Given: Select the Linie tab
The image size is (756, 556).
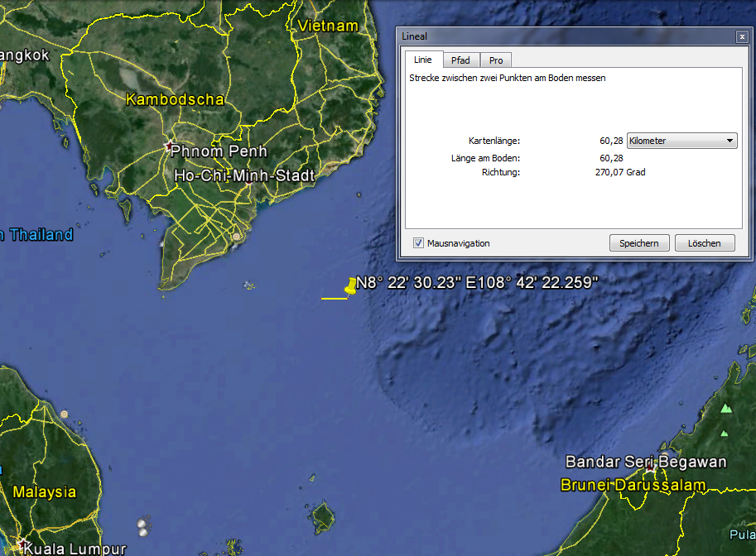Looking at the screenshot, I should pos(423,60).
